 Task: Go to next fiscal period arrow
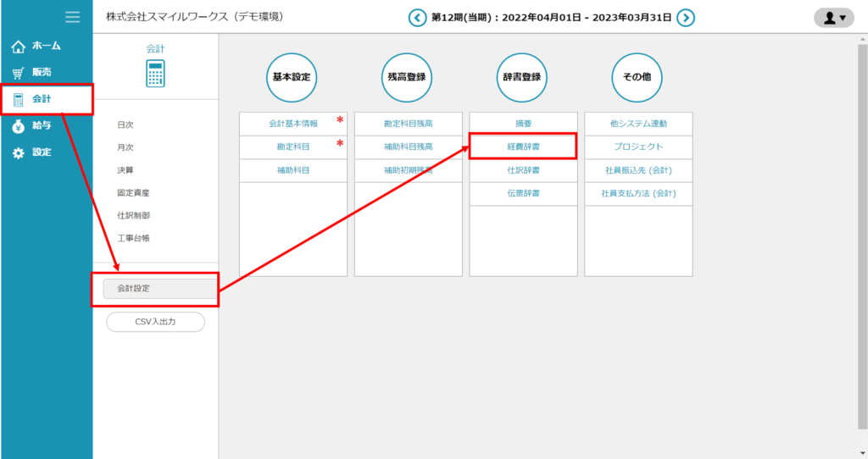[x=686, y=18]
